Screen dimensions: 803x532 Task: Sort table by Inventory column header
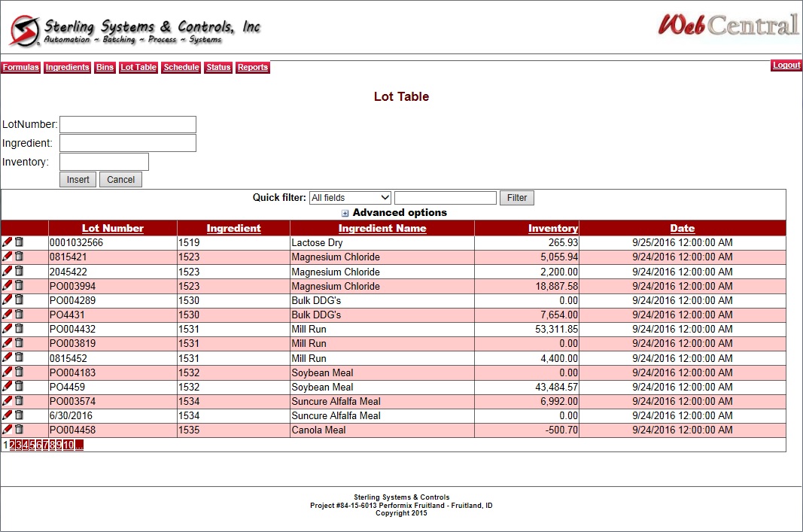(x=553, y=228)
